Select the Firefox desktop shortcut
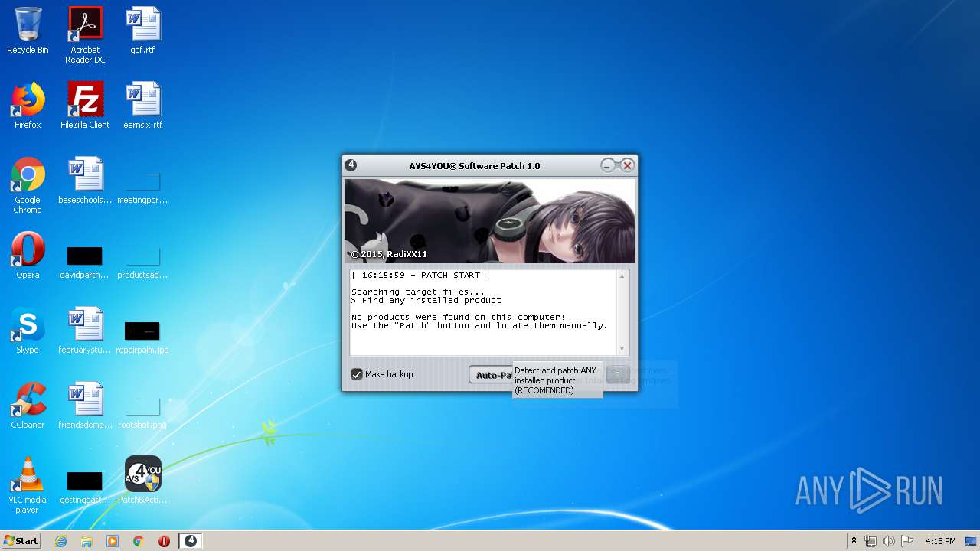Viewport: 980px width, 551px height. tap(28, 106)
